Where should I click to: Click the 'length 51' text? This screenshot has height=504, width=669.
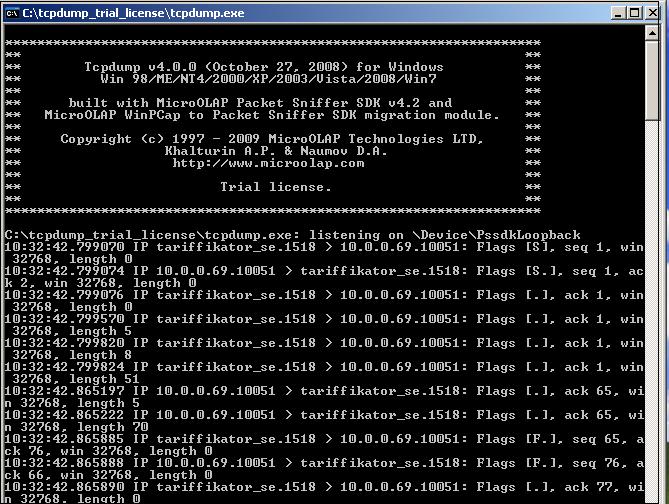click(104, 379)
